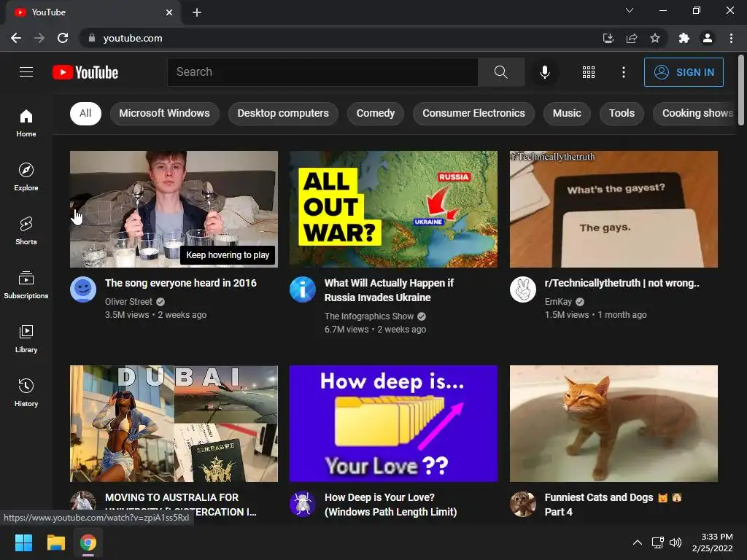This screenshot has height=560, width=747.
Task: Open video title The song everyone heard in 2016
Action: click(181, 283)
